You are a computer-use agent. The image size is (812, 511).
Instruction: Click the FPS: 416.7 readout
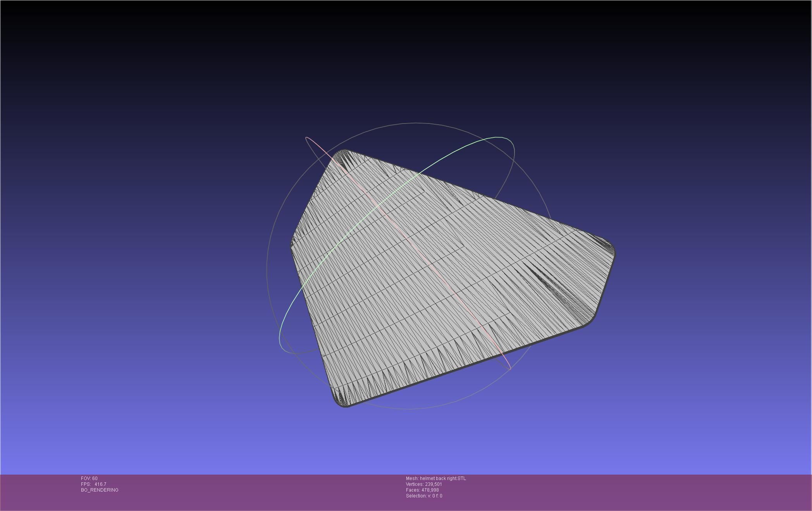93,484
